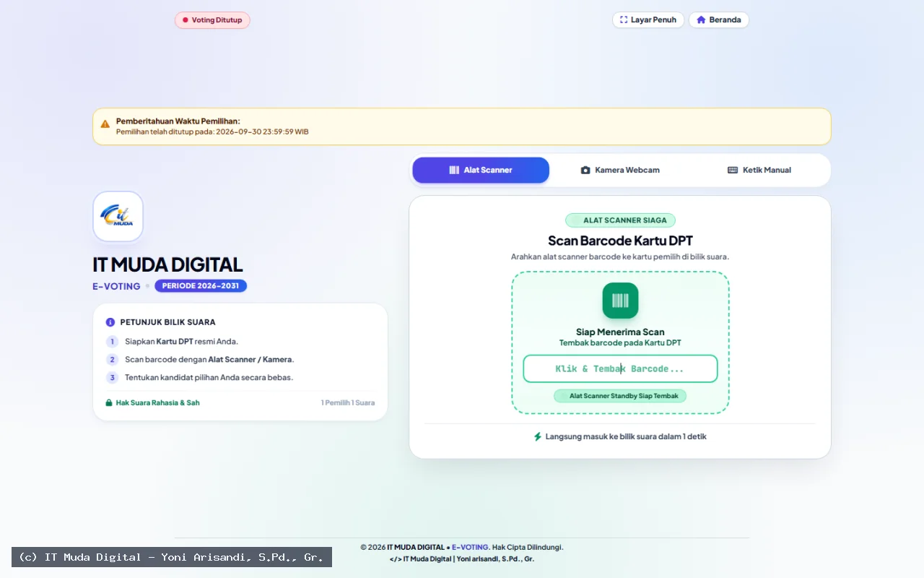Viewport: 924px width, 578px height.
Task: Click the lock icon near Hak Suara Rahasia
Action: pyautogui.click(x=109, y=402)
